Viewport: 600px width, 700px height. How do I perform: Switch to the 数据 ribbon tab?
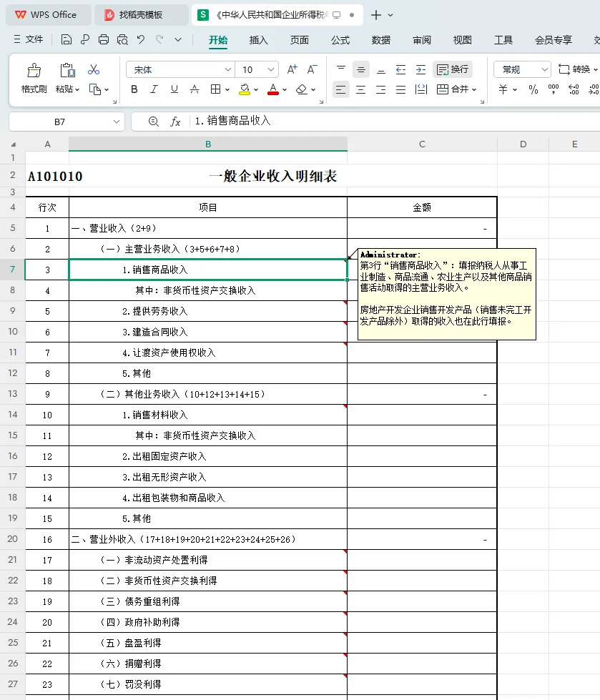pyautogui.click(x=380, y=40)
